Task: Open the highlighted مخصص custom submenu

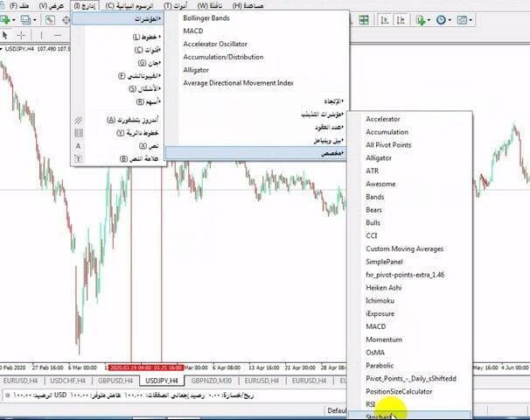Action: click(257, 153)
